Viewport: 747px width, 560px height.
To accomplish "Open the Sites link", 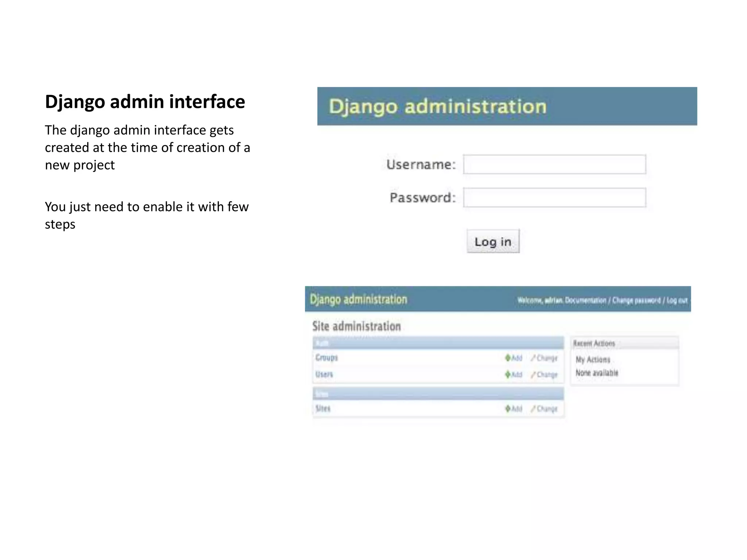I will pyautogui.click(x=323, y=408).
